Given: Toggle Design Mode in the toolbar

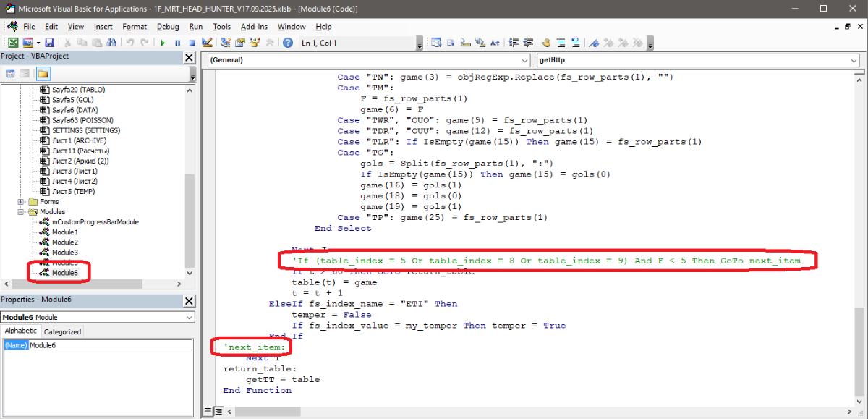Looking at the screenshot, I should (x=207, y=43).
